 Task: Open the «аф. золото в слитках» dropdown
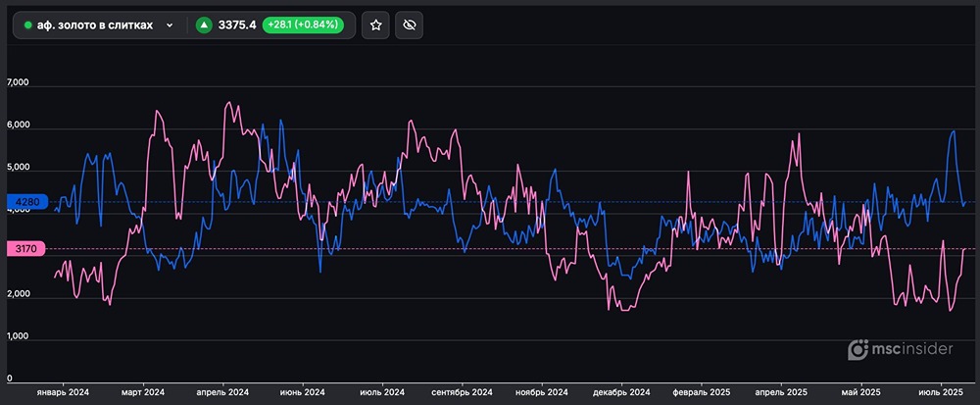(x=96, y=25)
